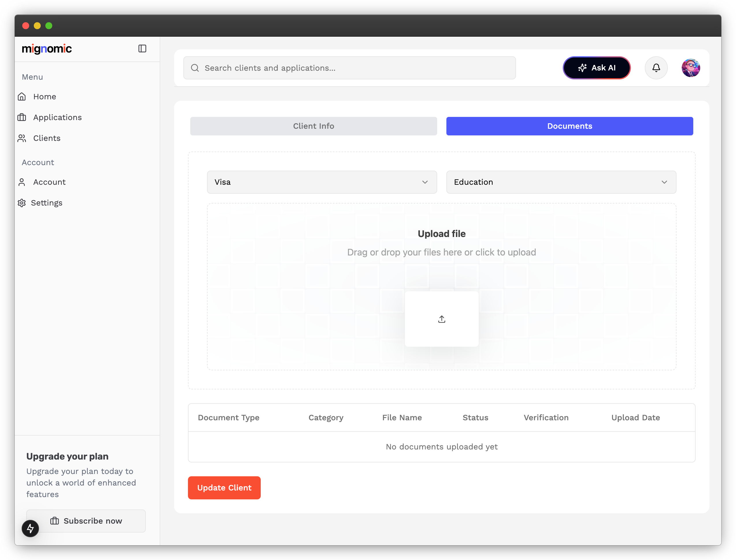This screenshot has width=736, height=560.
Task: Click the notification bell icon
Action: coord(657,68)
